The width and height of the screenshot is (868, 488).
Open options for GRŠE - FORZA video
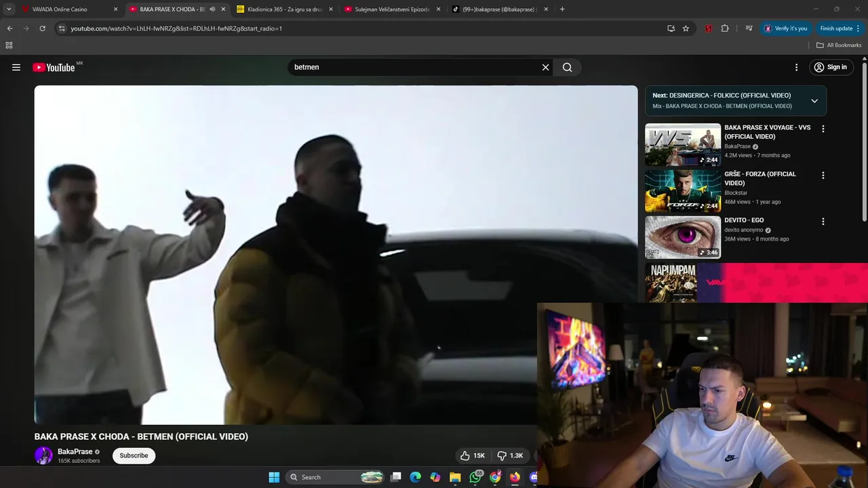pos(823,175)
